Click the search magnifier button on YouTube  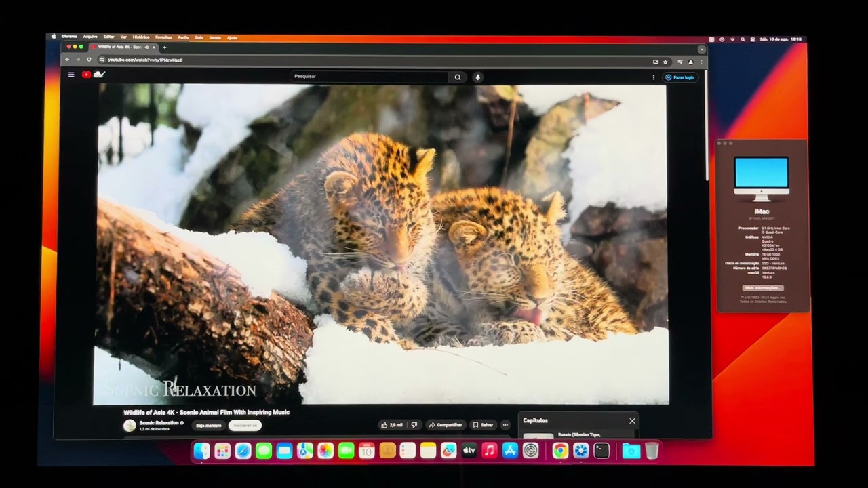coord(458,77)
